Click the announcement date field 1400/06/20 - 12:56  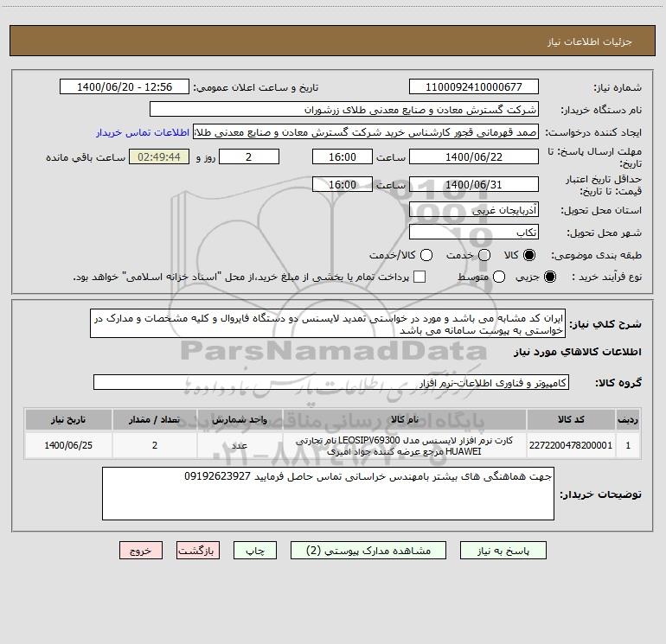click(x=125, y=87)
